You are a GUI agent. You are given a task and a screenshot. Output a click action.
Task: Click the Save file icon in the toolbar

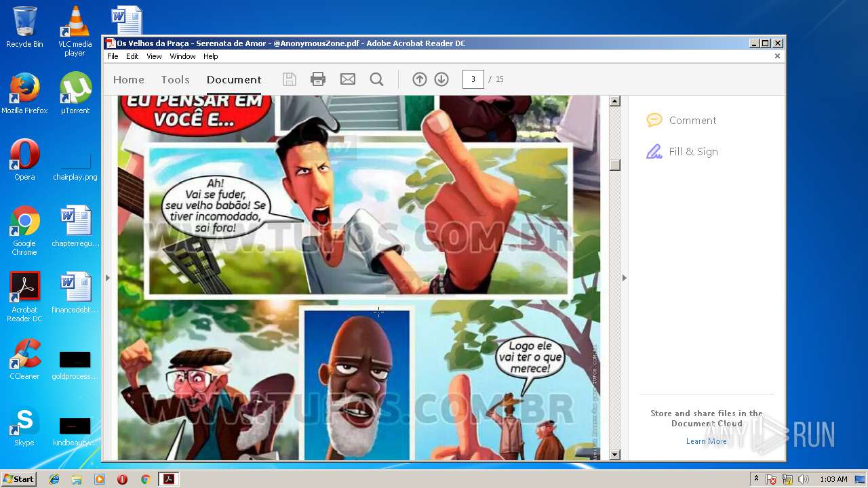pyautogui.click(x=290, y=79)
